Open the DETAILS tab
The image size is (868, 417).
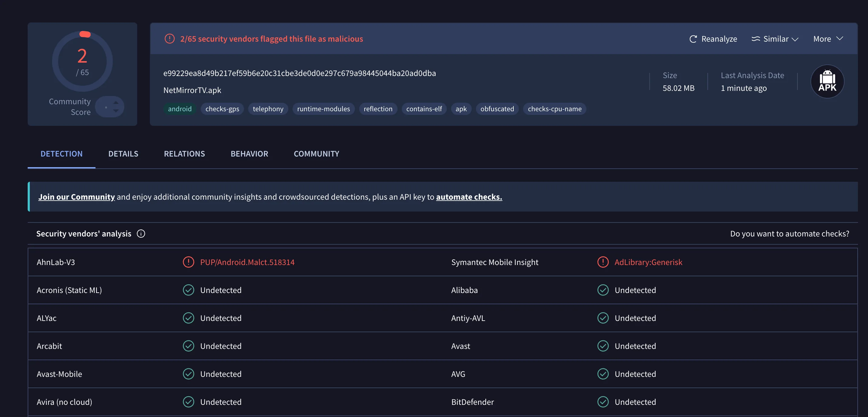123,153
